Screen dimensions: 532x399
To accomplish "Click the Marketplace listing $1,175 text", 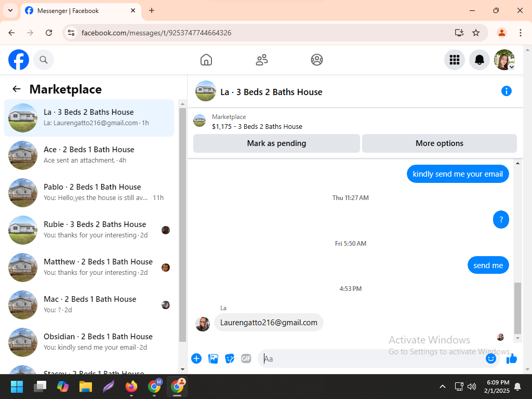I will pyautogui.click(x=257, y=127).
